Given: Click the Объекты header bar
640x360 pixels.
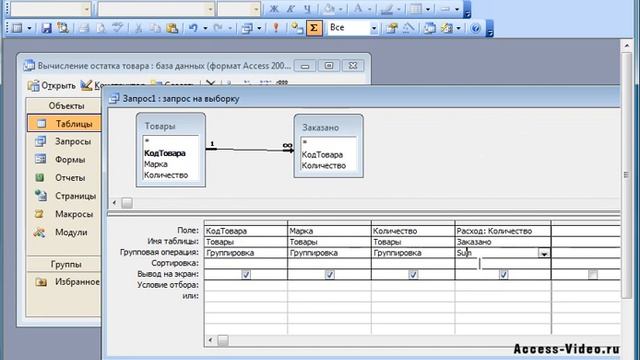Looking at the screenshot, I should [x=64, y=106].
